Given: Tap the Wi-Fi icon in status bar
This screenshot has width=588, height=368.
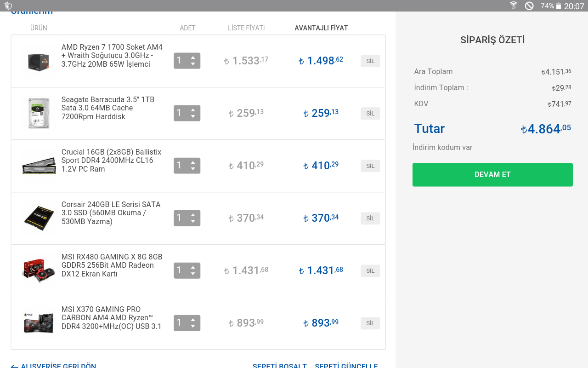Looking at the screenshot, I should click(x=514, y=6).
